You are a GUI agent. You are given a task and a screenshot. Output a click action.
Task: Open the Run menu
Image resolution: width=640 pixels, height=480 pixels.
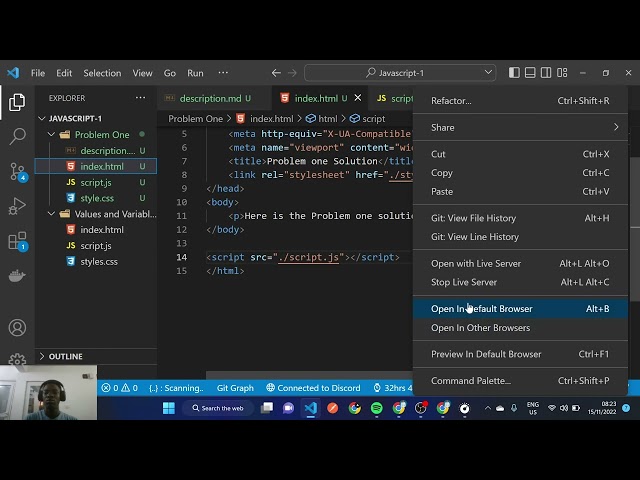(195, 73)
